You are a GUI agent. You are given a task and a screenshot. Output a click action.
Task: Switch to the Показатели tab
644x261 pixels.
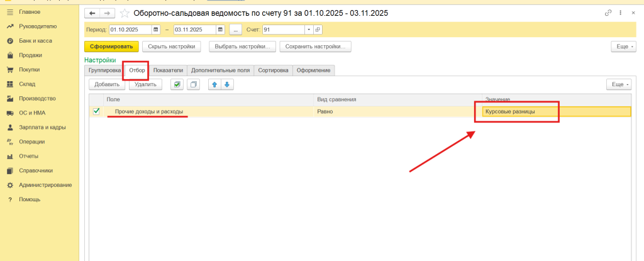(x=168, y=70)
